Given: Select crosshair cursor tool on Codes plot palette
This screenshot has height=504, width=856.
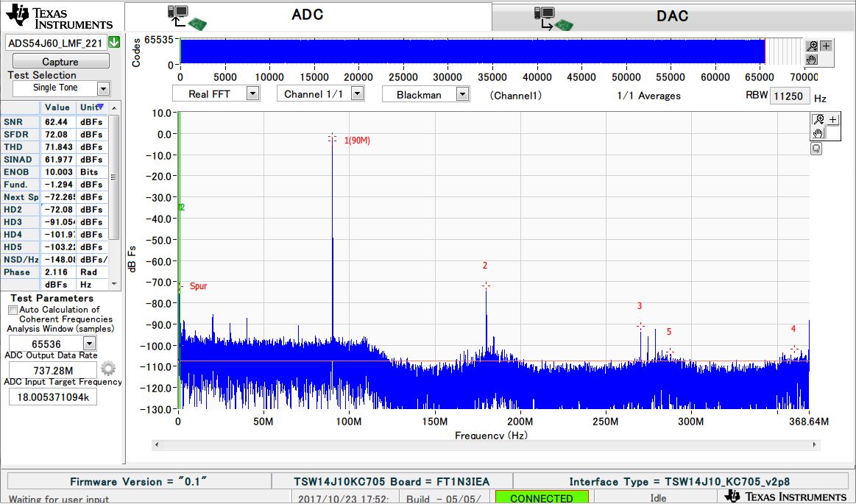Looking at the screenshot, I should click(x=826, y=46).
